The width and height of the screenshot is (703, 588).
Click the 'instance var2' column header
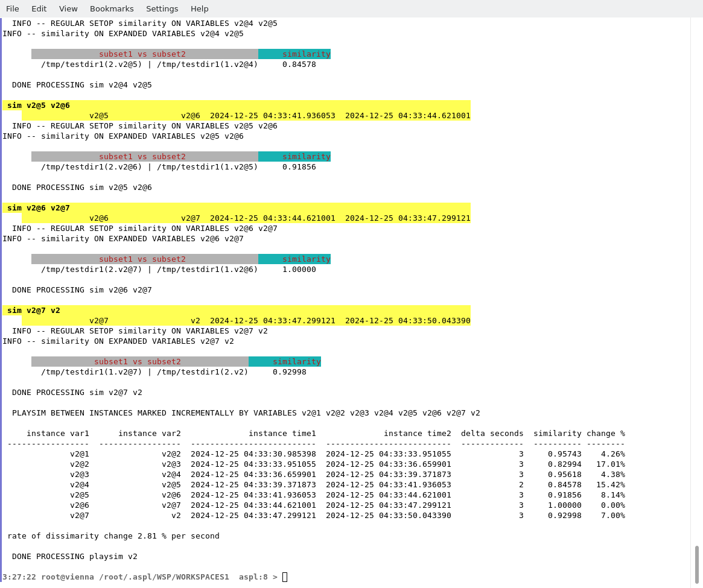(149, 434)
